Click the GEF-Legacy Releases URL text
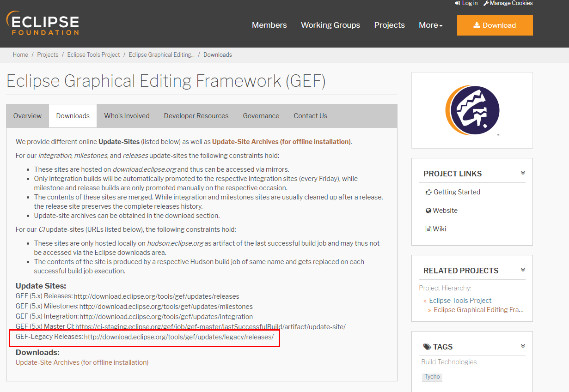 pos(179,337)
